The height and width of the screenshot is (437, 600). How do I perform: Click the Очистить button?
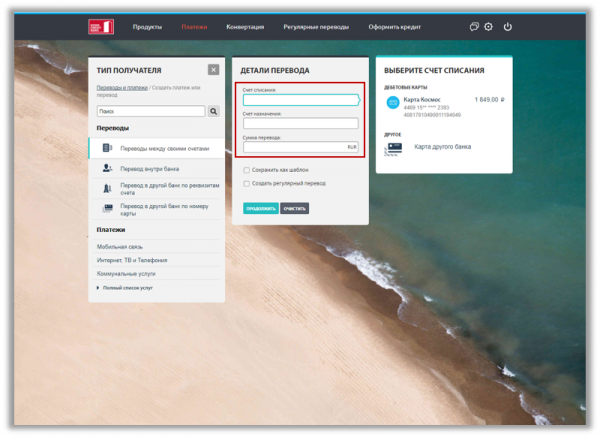pos(294,209)
